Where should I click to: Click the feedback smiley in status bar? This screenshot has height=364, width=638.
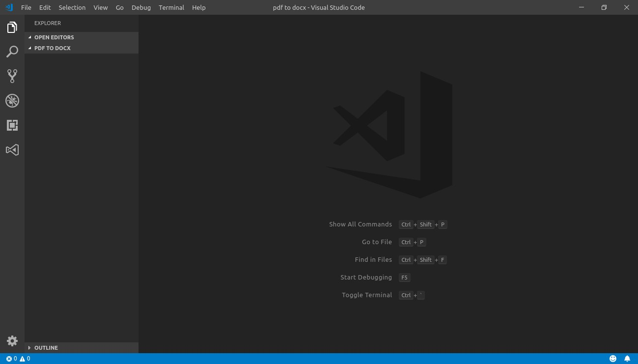pyautogui.click(x=613, y=359)
